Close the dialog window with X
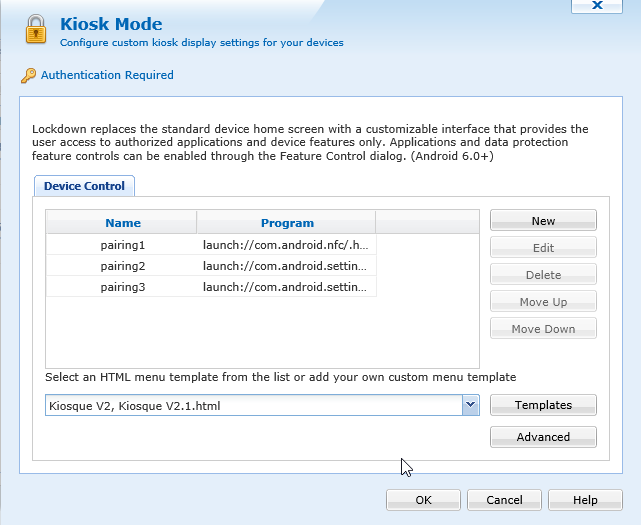Image resolution: width=641 pixels, height=525 pixels. click(x=598, y=5)
